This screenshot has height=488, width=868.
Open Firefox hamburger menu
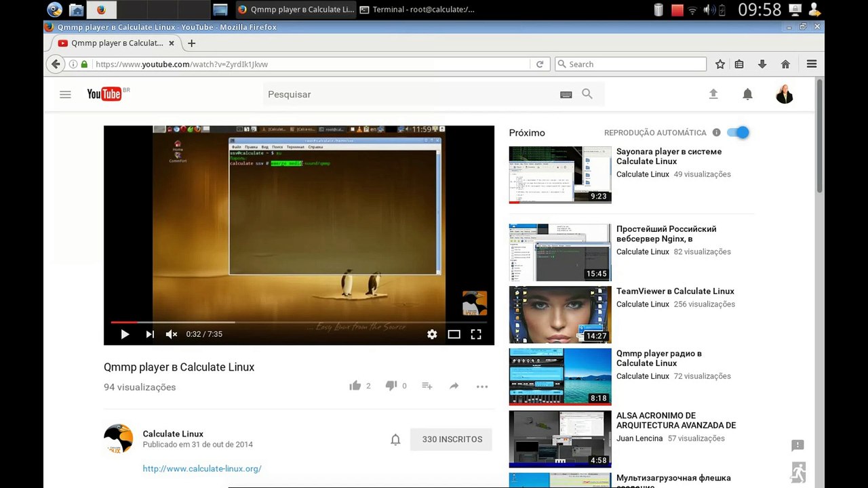[812, 64]
